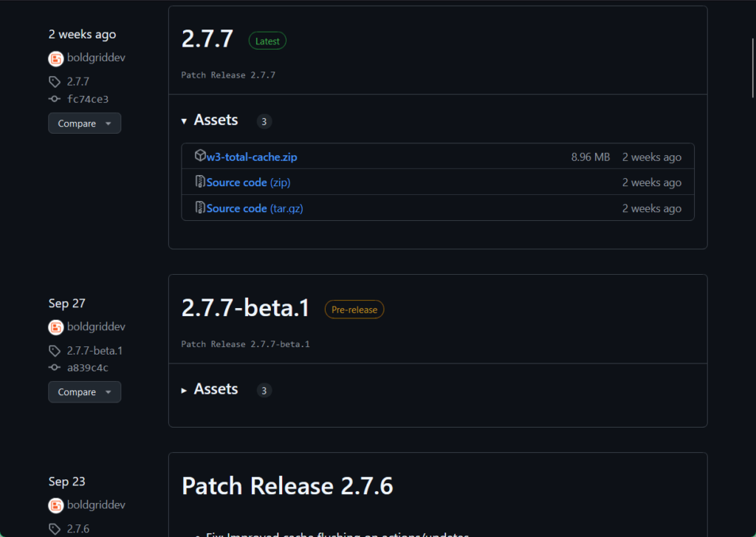Click the commit icon beside fc74ce3

(55, 99)
